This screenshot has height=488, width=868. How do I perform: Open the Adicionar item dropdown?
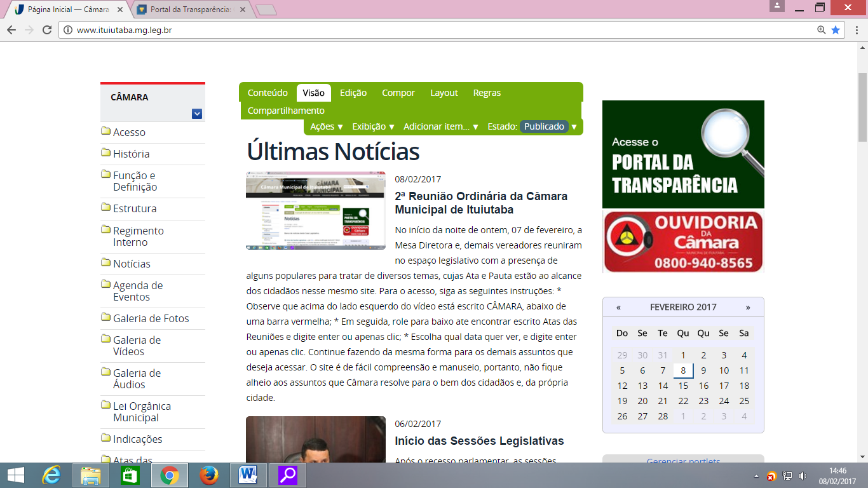coord(440,126)
